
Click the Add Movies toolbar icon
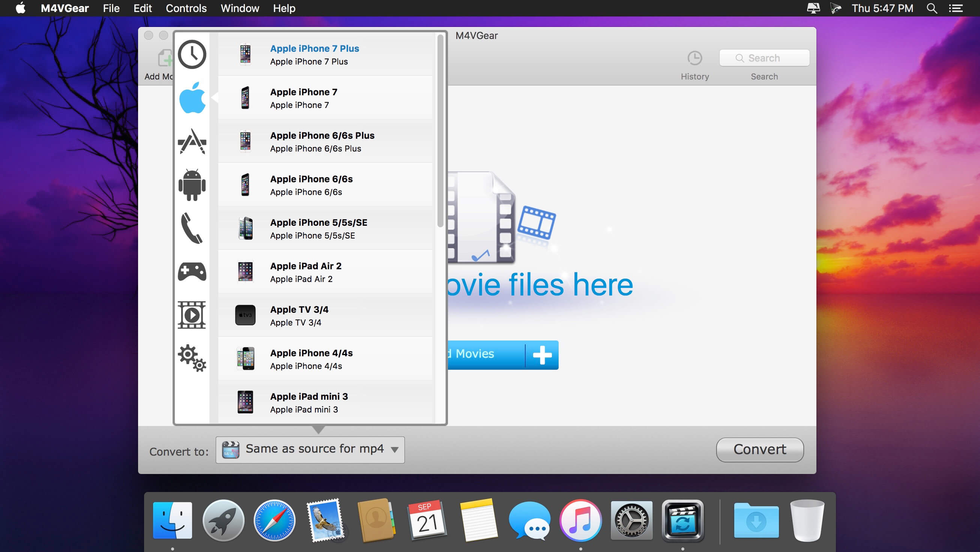pyautogui.click(x=164, y=58)
